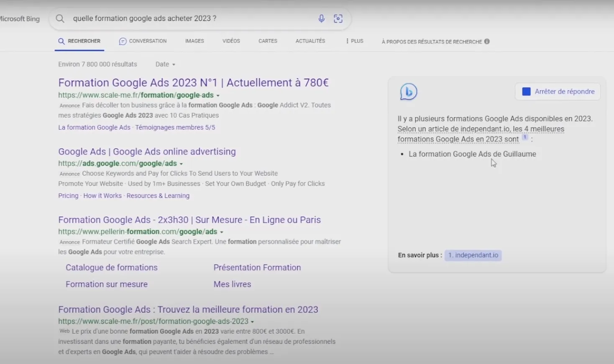Image resolution: width=614 pixels, height=364 pixels.
Task: Open Catalogue de formations link
Action: (112, 267)
